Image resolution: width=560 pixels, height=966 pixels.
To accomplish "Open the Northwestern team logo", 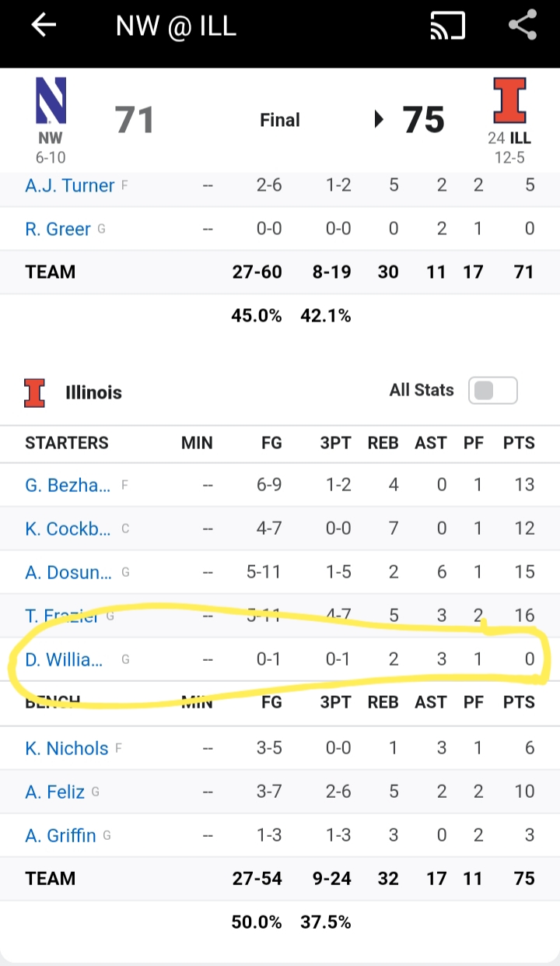I will point(51,101).
